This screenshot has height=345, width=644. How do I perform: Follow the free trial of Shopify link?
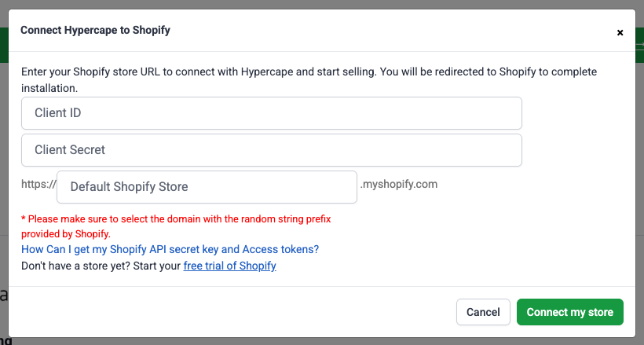point(229,266)
